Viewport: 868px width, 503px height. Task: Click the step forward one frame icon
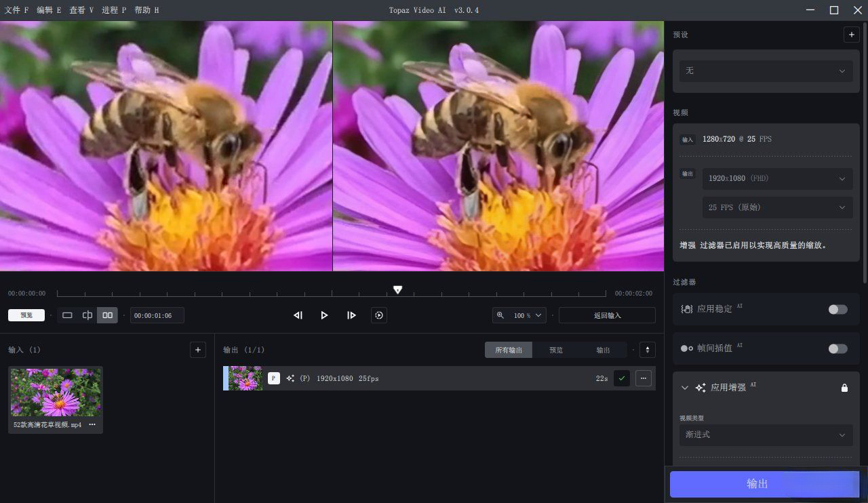click(351, 315)
